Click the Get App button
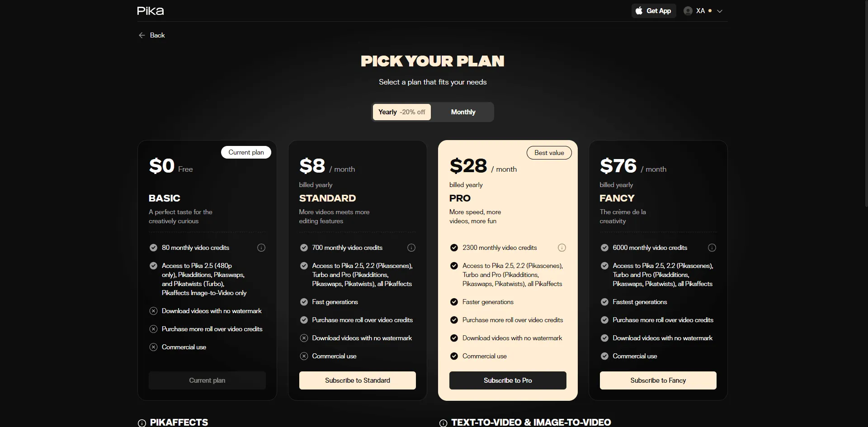Image resolution: width=868 pixels, height=427 pixels. [653, 11]
